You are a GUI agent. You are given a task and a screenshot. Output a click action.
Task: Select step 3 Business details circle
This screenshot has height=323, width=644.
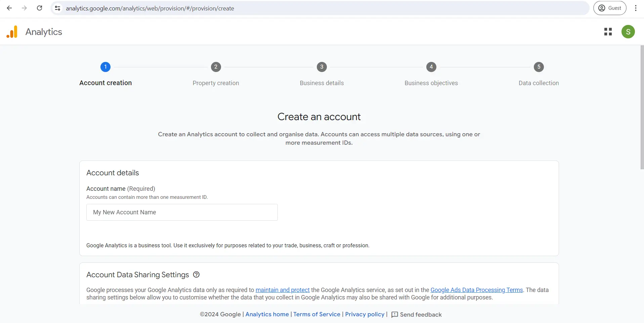click(x=322, y=67)
